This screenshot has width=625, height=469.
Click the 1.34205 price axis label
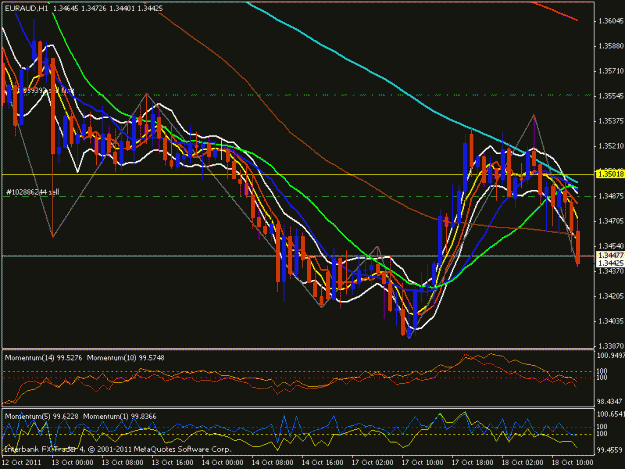[x=611, y=296]
